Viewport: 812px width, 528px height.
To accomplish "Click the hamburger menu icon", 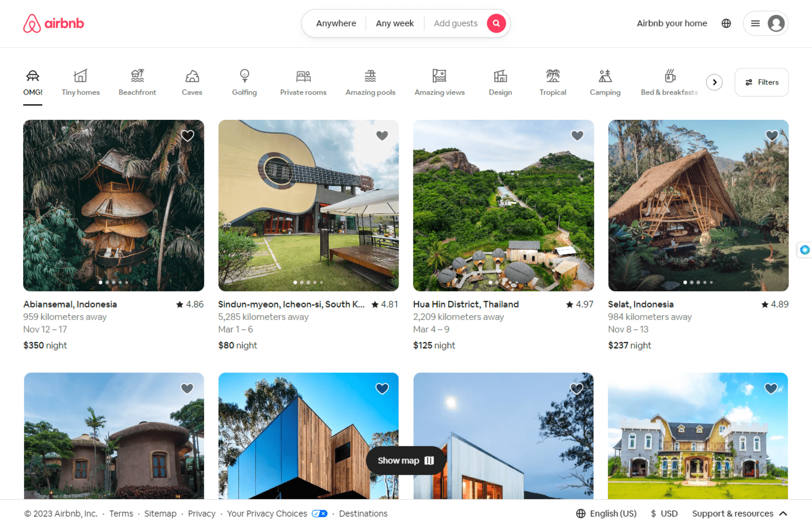I will [755, 23].
